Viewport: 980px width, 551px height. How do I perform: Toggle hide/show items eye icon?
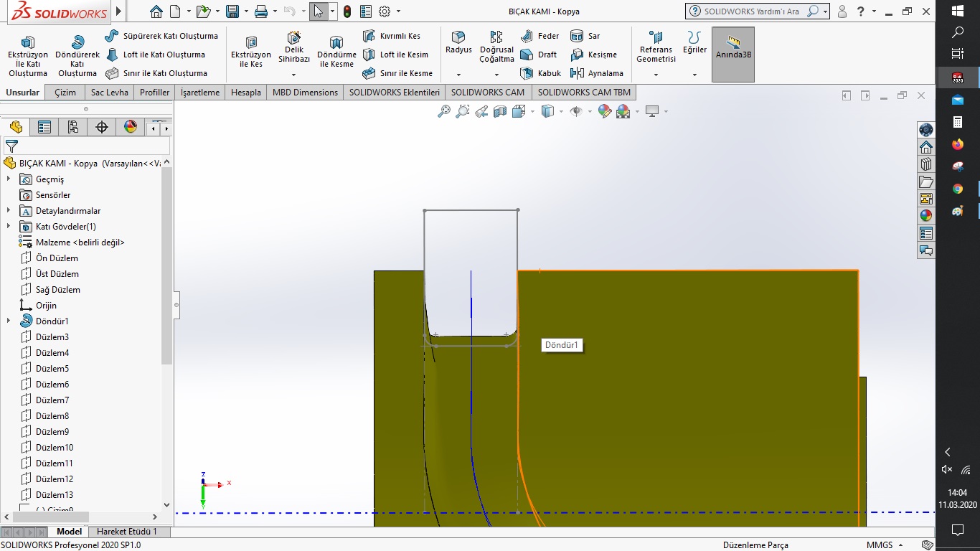point(575,111)
